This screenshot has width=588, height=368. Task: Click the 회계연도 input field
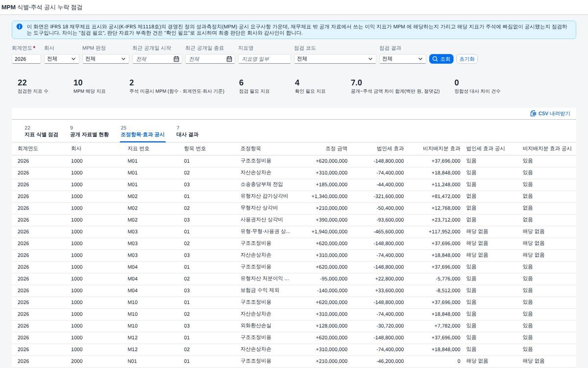click(26, 59)
